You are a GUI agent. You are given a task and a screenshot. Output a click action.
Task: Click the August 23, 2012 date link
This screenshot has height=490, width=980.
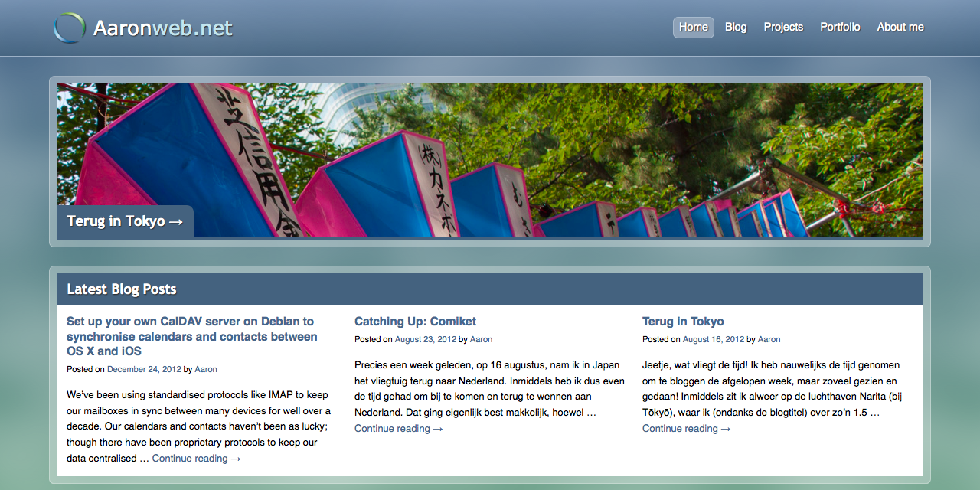(x=425, y=339)
